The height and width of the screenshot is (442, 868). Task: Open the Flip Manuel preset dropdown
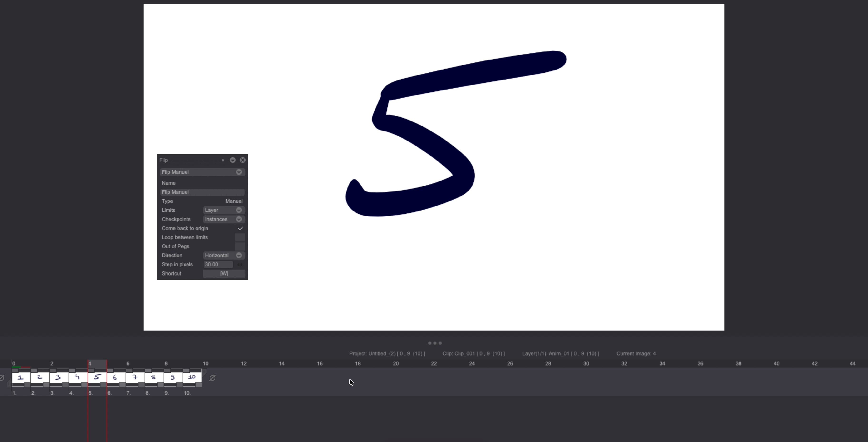[202, 172]
